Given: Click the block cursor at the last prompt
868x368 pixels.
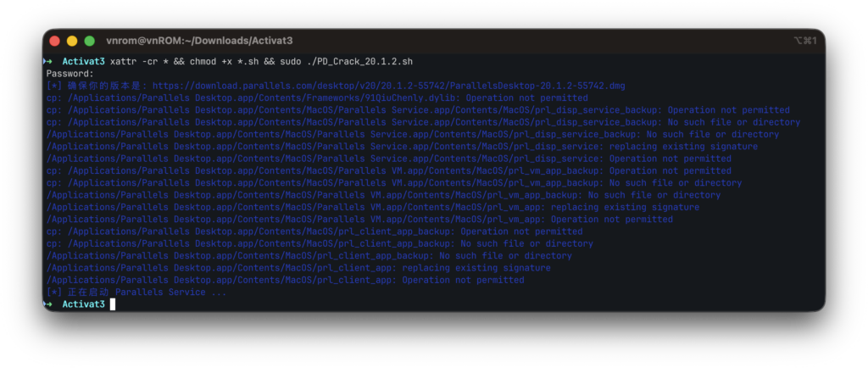Looking at the screenshot, I should coord(112,304).
